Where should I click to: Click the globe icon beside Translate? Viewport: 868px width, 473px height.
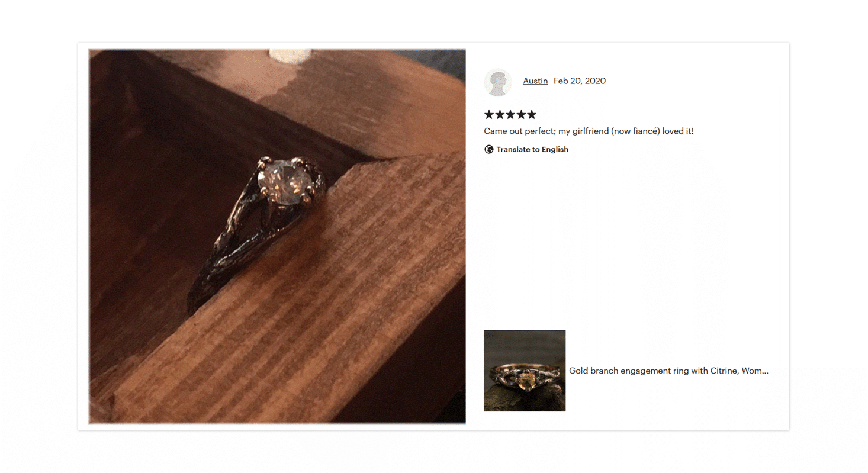click(489, 149)
